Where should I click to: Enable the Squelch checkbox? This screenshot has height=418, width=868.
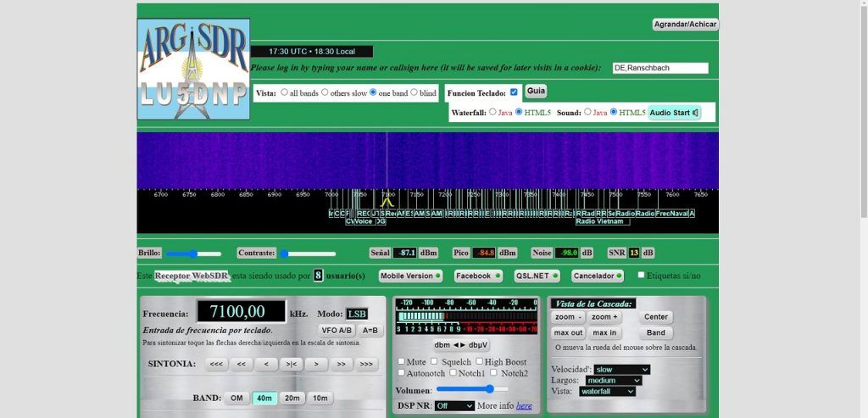click(434, 361)
